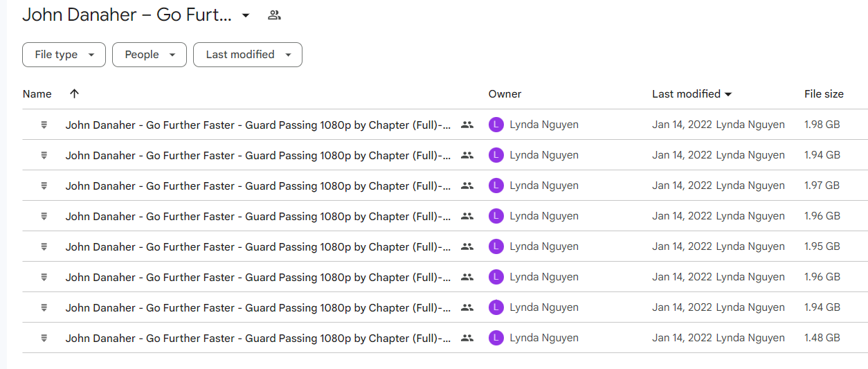The width and height of the screenshot is (868, 369).
Task: Click Lynda Nguyen's avatar in the 1.97 GB row
Action: point(496,186)
